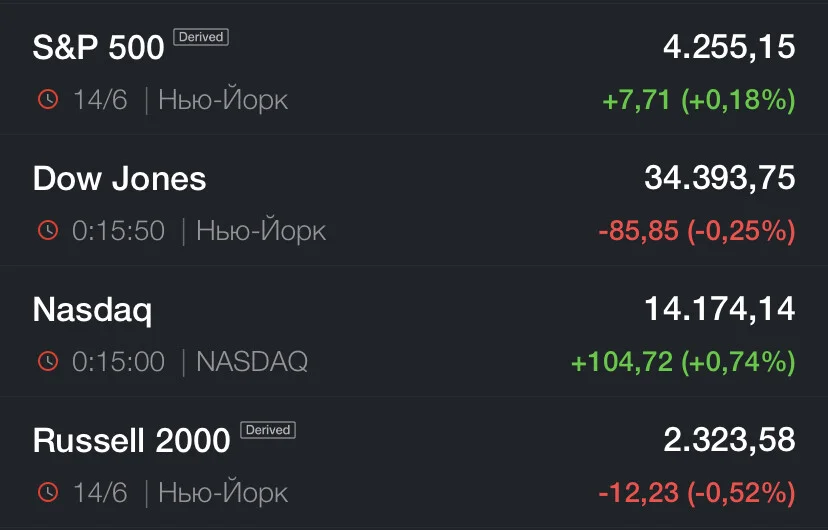
Task: Select the Dow Jones price 34.393,75
Action: point(720,178)
